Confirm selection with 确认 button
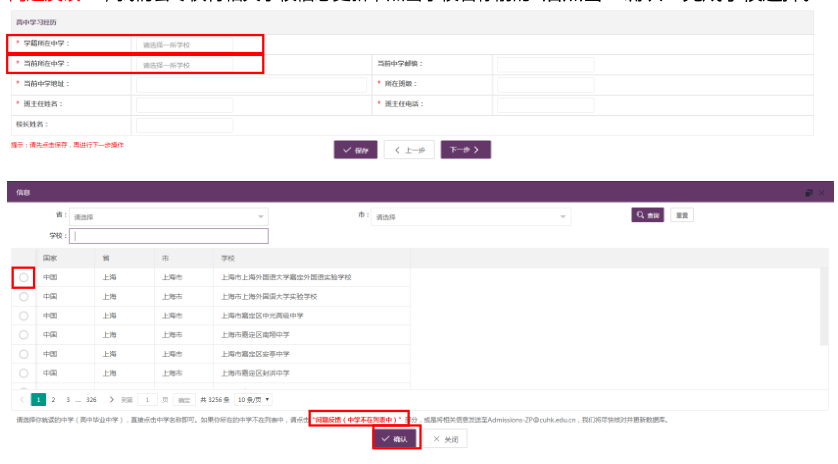 tap(394, 439)
